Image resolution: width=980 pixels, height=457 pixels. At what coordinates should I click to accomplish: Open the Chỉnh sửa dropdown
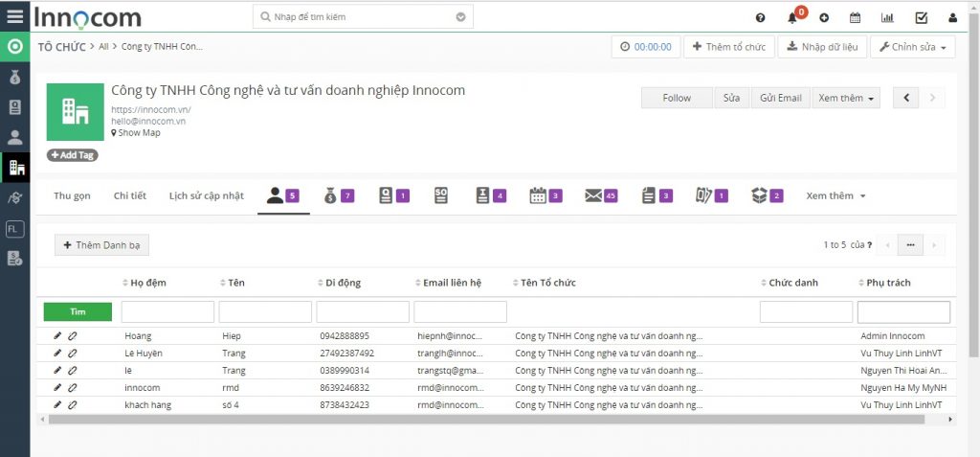click(x=912, y=47)
